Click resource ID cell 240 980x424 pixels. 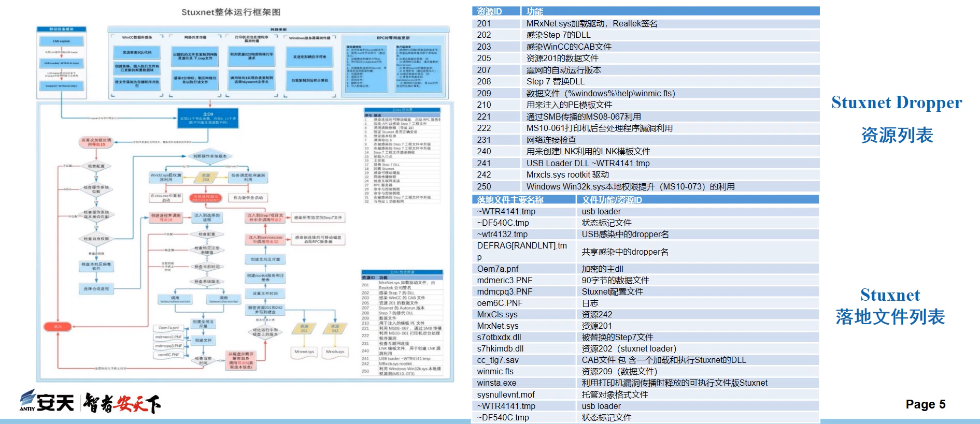point(496,151)
